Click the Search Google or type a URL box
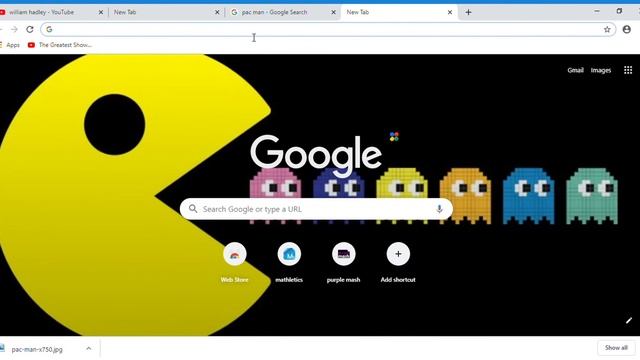Image resolution: width=640 pixels, height=360 pixels. [316, 209]
